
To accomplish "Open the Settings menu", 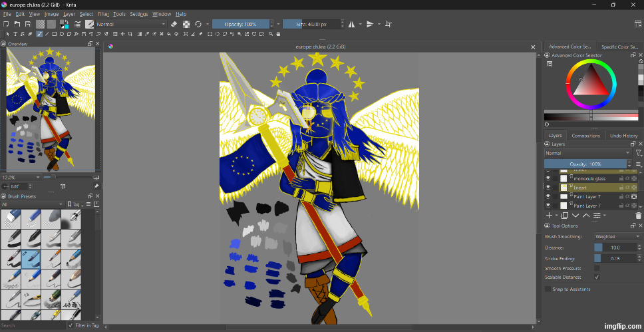I will coord(139,14).
